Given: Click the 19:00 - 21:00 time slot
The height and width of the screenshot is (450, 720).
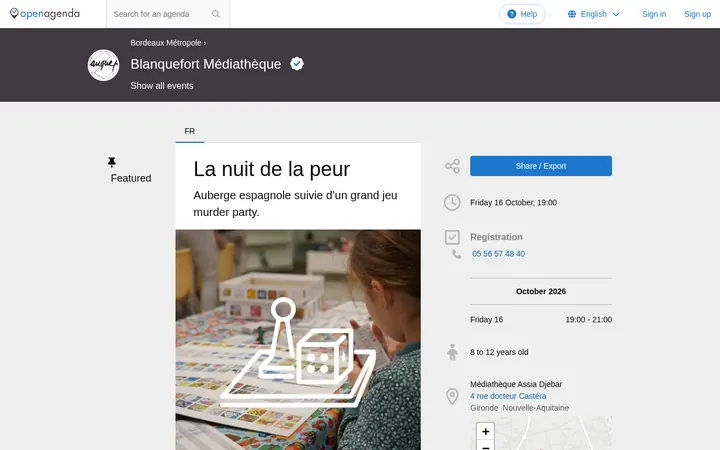Looking at the screenshot, I should tap(589, 320).
